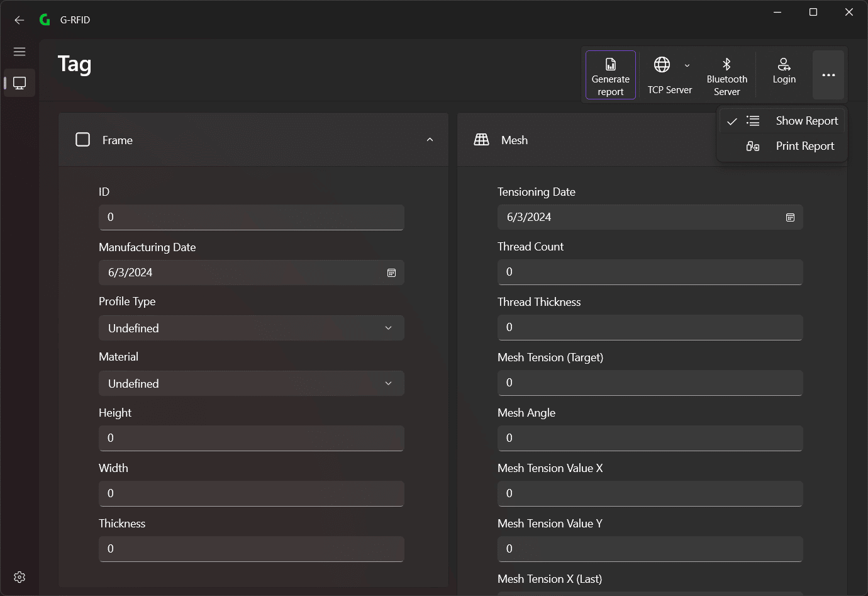Screen dimensions: 868x596
Task: Click the Frame ID input field
Action: (x=251, y=217)
